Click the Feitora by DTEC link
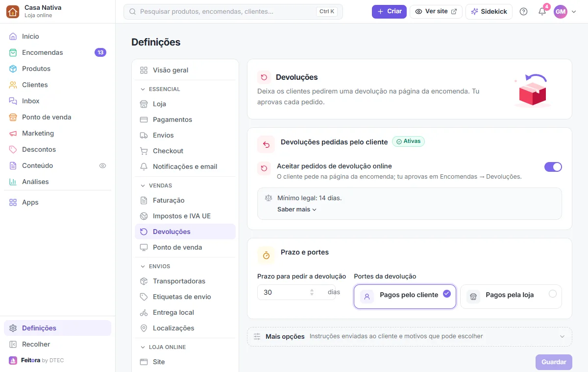The image size is (588, 372). 36,360
